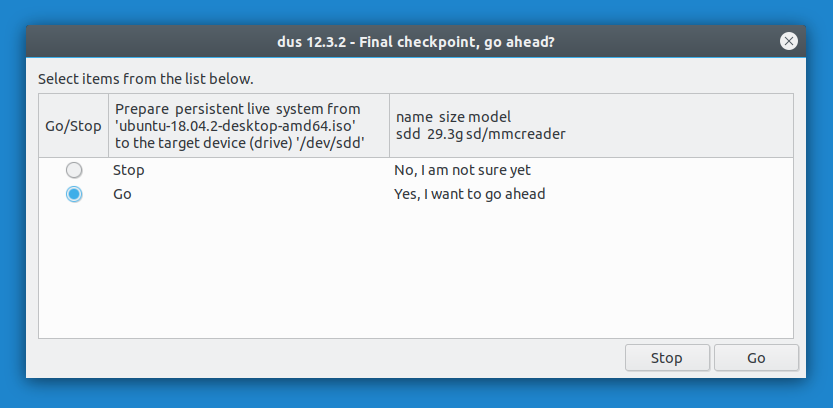Screen dimensions: 833x408
Task: Click the dialog title bar 'Final checkpoint, go ahead?'
Action: pyautogui.click(x=457, y=41)
